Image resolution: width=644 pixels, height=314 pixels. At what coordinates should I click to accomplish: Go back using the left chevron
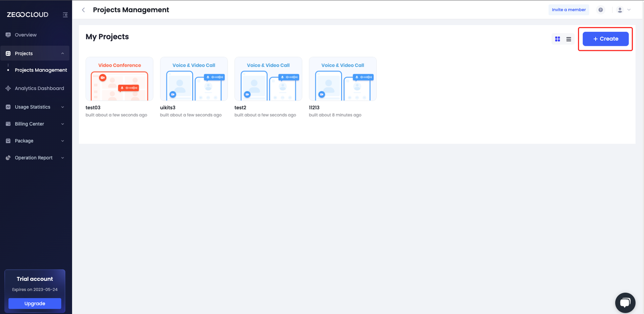[x=84, y=10]
